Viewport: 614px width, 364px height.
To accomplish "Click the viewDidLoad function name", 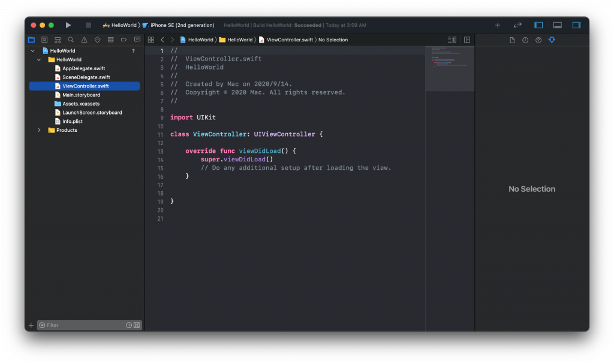I will 260,151.
